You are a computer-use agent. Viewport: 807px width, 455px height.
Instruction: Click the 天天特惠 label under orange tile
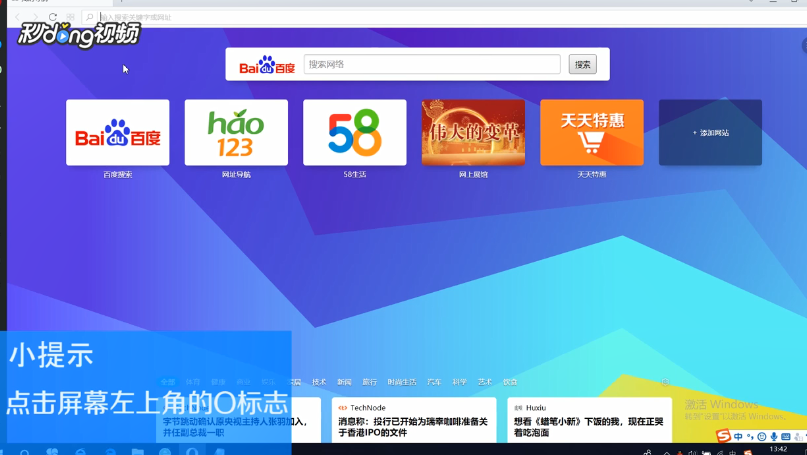(x=592, y=174)
